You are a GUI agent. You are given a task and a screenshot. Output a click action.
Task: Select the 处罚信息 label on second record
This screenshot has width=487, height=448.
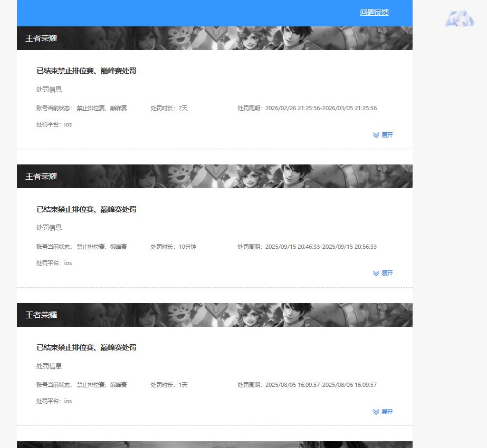(x=49, y=227)
